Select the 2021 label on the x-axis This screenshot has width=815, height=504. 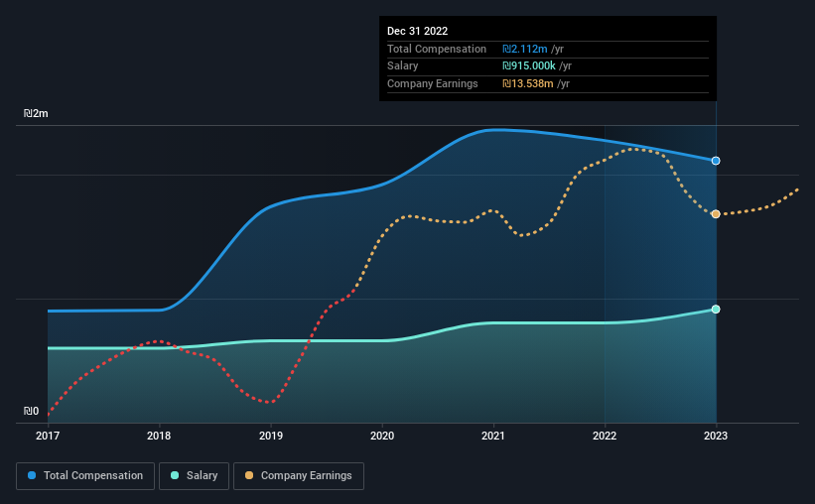click(492, 436)
